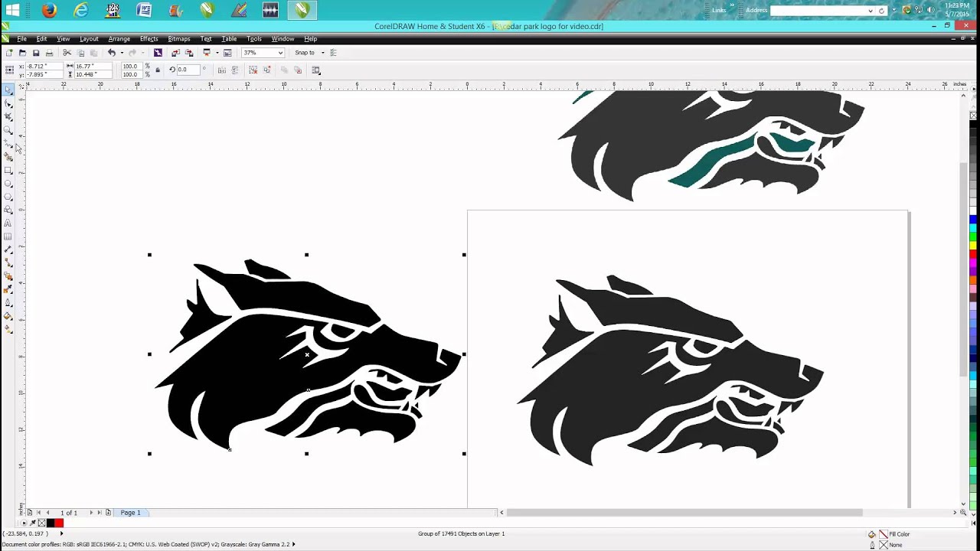Open the Arrange menu
Viewport: 980px width, 551px height.
pyautogui.click(x=119, y=38)
